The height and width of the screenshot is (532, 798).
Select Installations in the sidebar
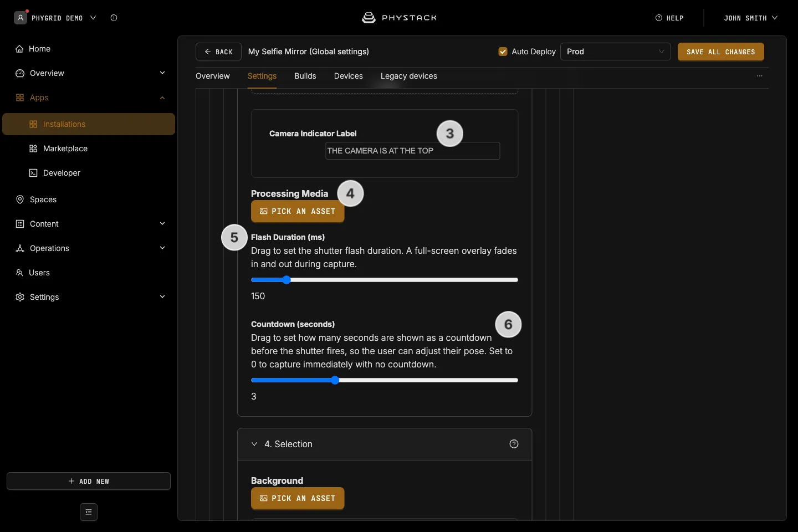89,124
